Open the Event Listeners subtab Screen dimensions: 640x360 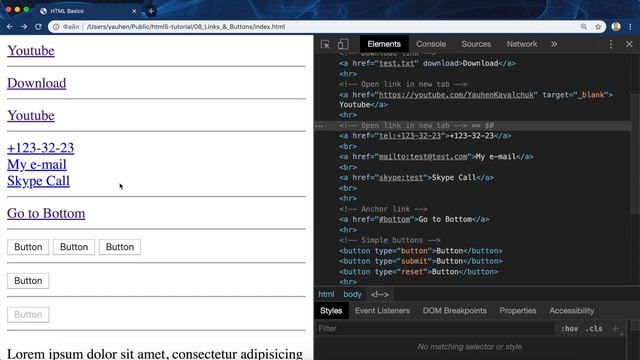(x=382, y=311)
